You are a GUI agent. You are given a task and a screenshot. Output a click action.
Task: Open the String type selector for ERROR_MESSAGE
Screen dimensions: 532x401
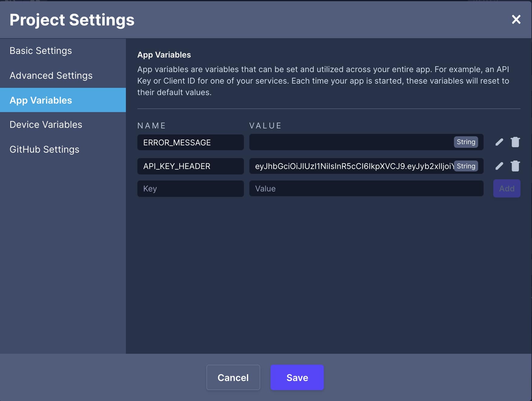coord(466,142)
